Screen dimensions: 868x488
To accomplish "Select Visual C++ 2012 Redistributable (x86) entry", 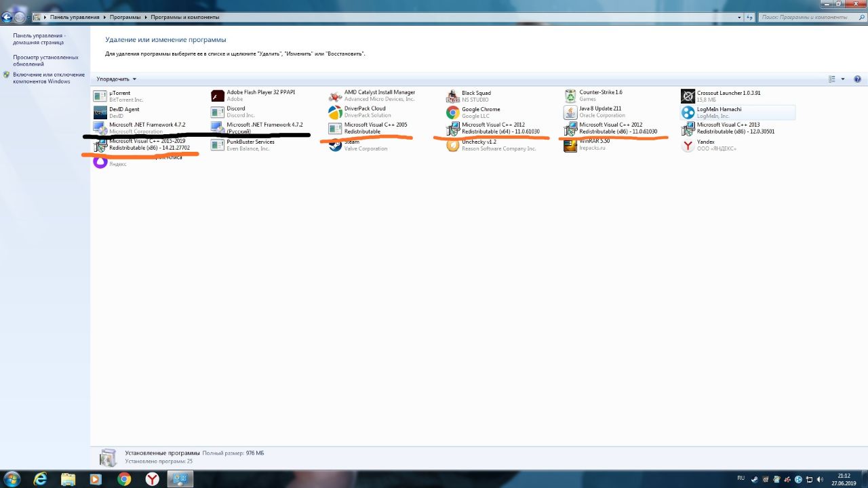I will tap(612, 128).
